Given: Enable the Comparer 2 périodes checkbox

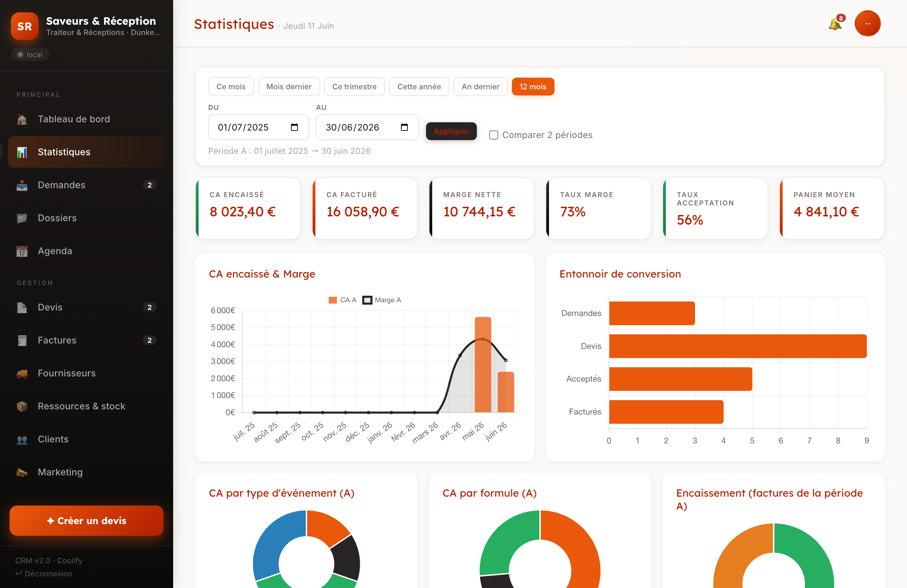Looking at the screenshot, I should [493, 135].
